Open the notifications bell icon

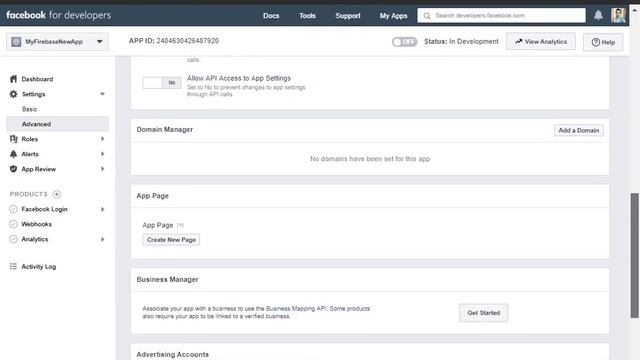click(598, 15)
